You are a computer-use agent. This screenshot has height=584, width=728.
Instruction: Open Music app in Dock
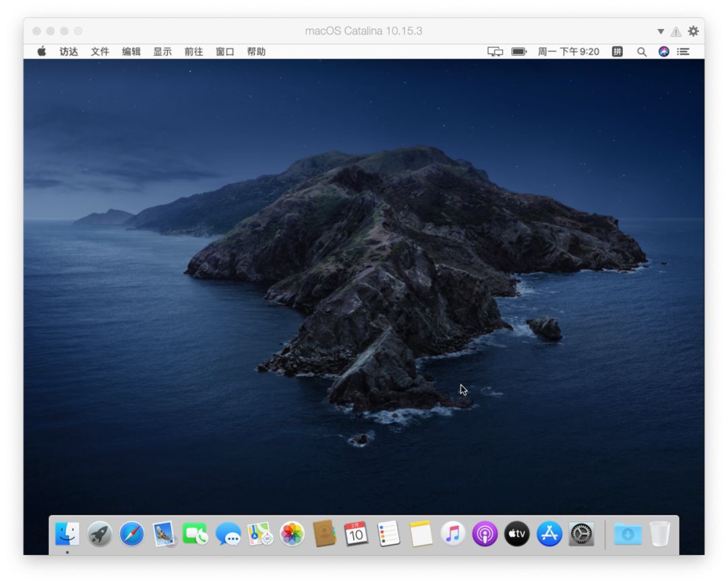click(453, 533)
